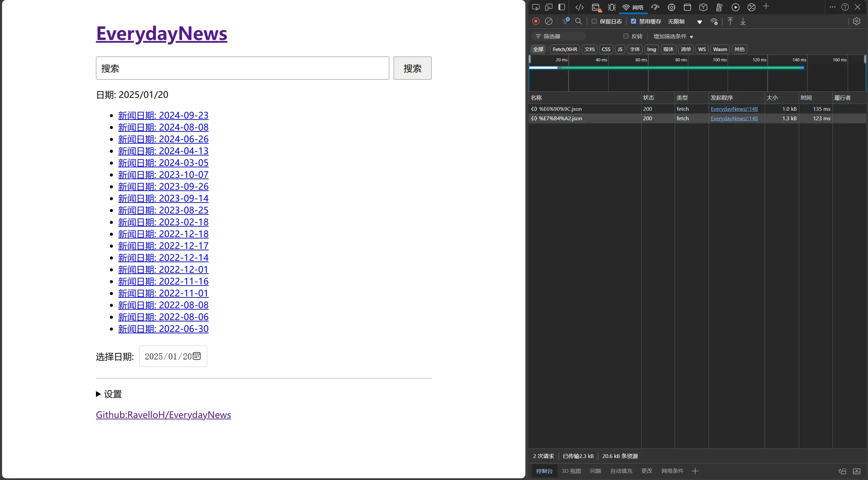
Task: Toggle device emulation mode
Action: (549, 7)
